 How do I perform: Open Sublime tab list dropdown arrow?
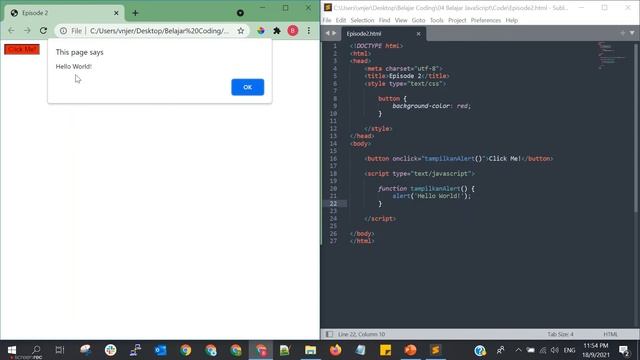pos(632,33)
